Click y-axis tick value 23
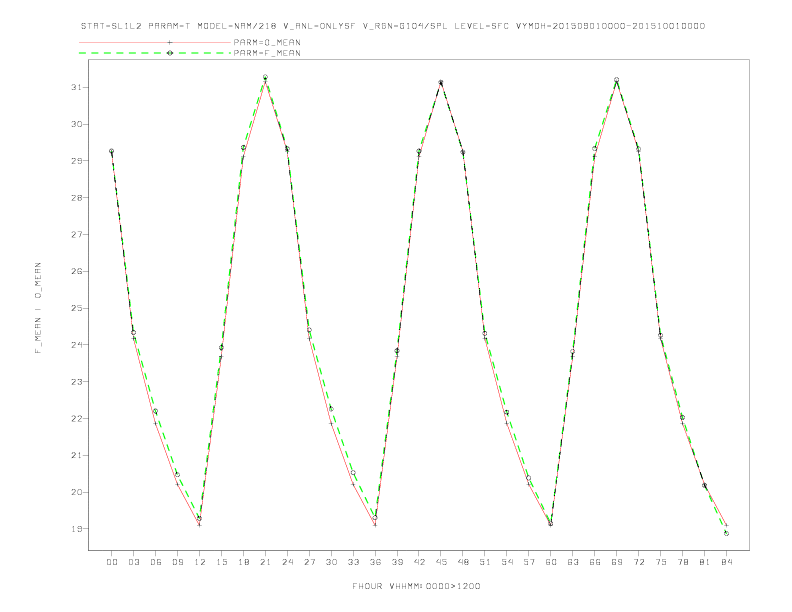Viewport: 792px width, 612px height. (x=76, y=382)
